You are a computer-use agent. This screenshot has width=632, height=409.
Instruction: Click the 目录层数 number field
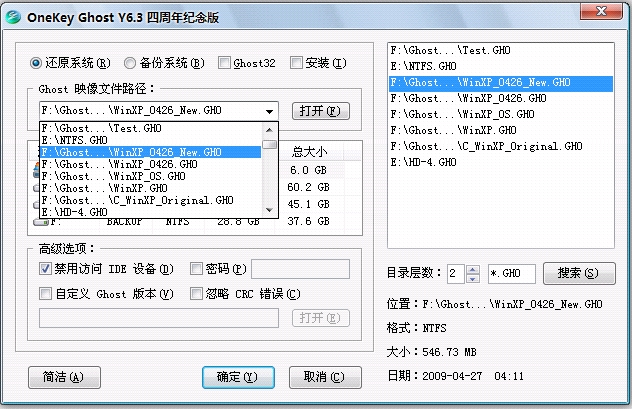click(x=456, y=274)
